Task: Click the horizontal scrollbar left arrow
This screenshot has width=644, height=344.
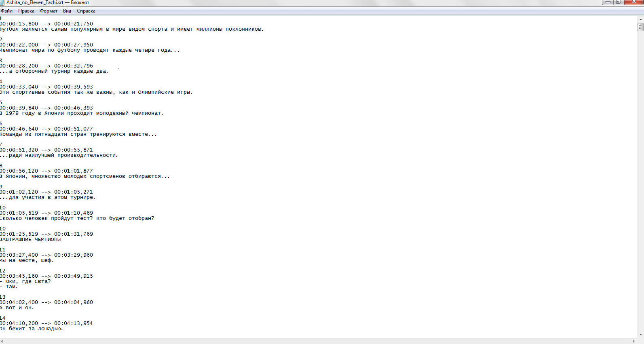Action: click(x=2, y=341)
